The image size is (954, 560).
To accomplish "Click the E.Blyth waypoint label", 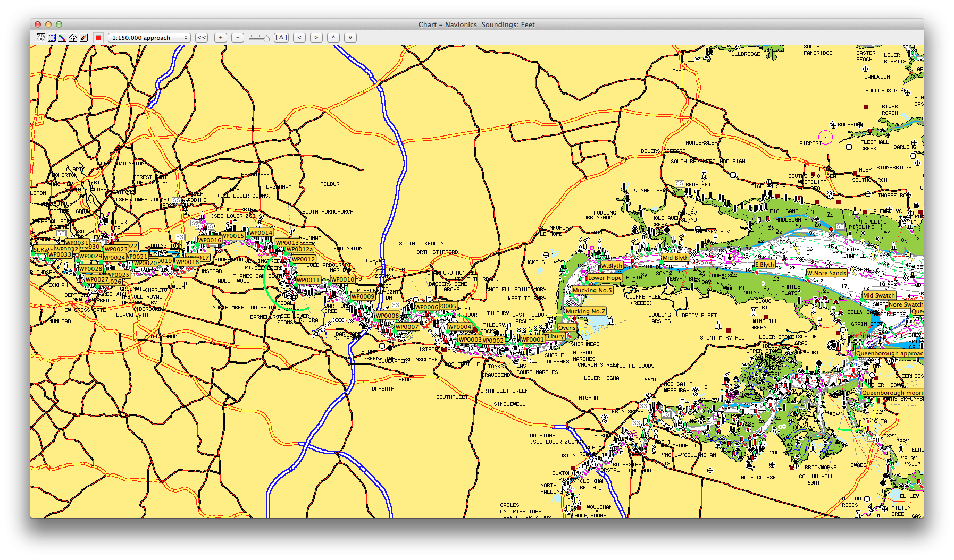I will coord(765,265).
